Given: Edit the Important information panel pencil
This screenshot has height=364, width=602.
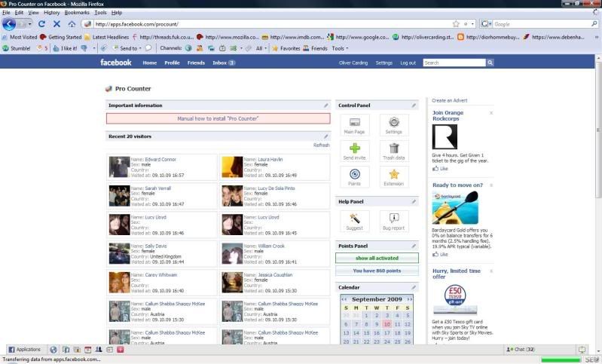Looking at the screenshot, I should pyautogui.click(x=325, y=106).
